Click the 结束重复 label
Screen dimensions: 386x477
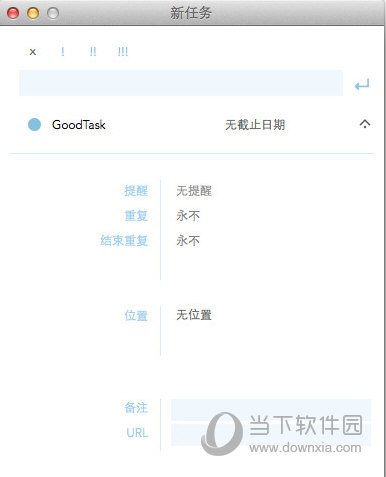pyautogui.click(x=124, y=240)
